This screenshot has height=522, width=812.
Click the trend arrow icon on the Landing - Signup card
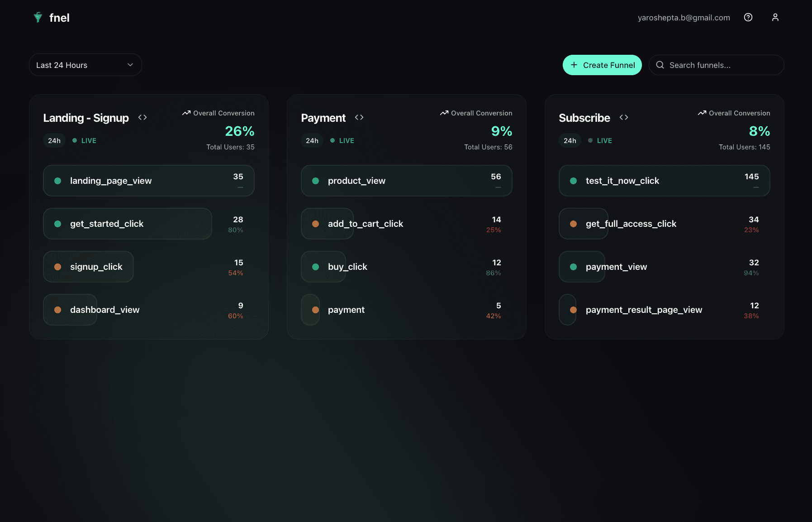tap(186, 113)
